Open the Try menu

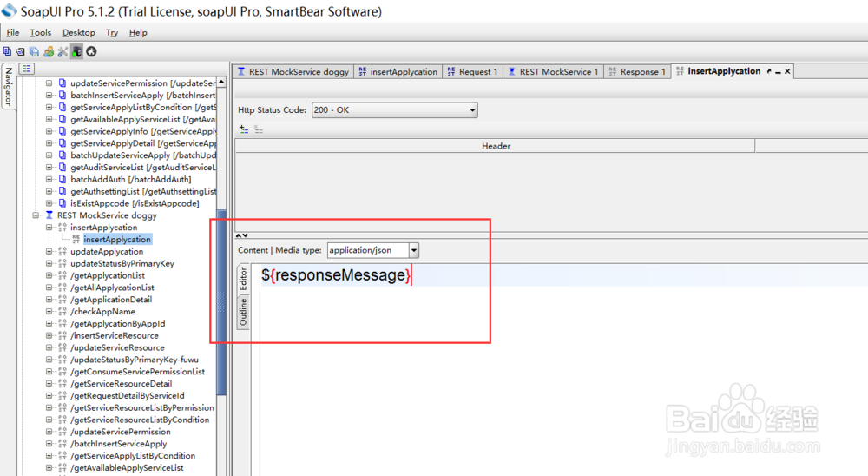tap(112, 33)
